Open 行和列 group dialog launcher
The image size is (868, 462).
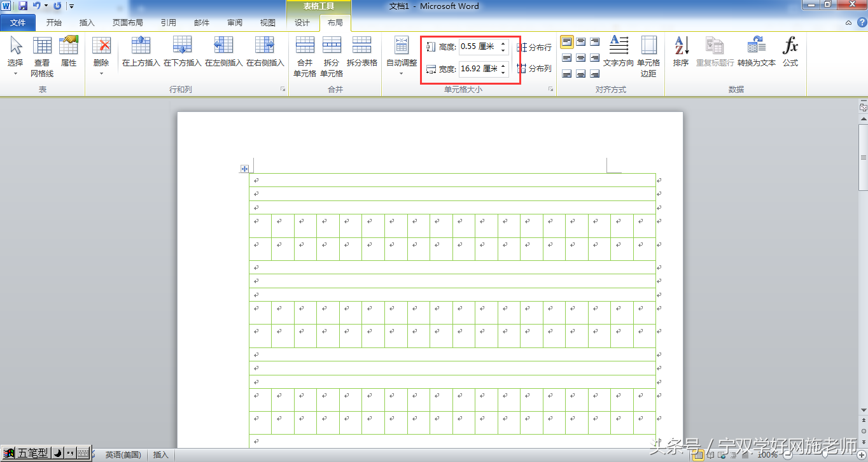coord(283,90)
